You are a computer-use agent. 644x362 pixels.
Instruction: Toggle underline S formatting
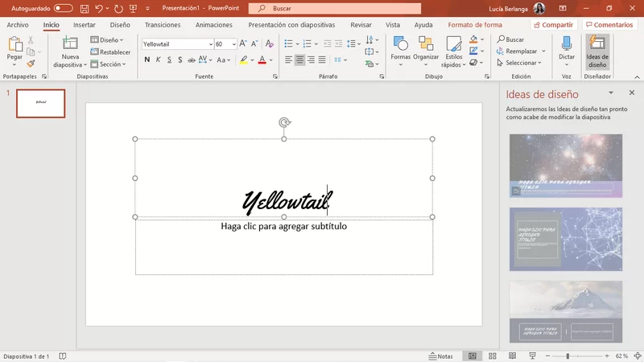click(169, 60)
